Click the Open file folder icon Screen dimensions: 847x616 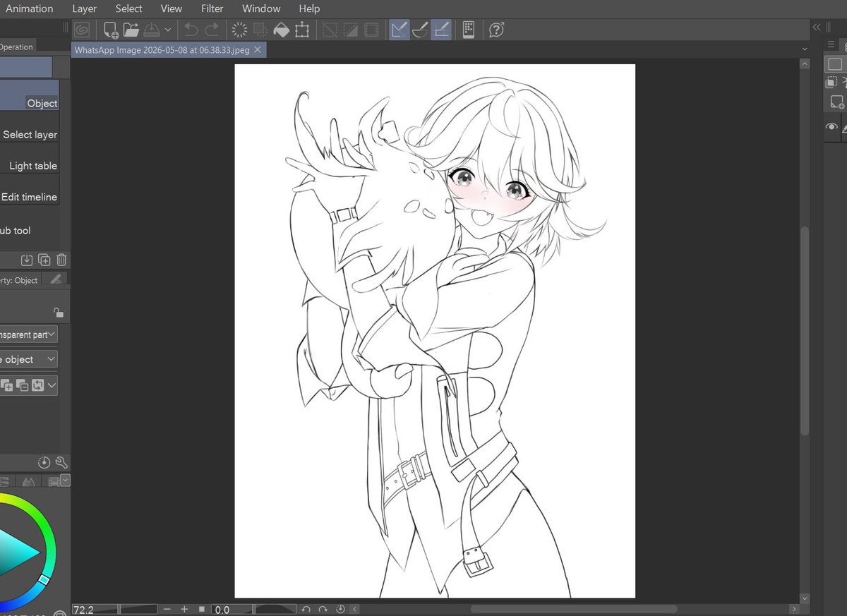131,30
